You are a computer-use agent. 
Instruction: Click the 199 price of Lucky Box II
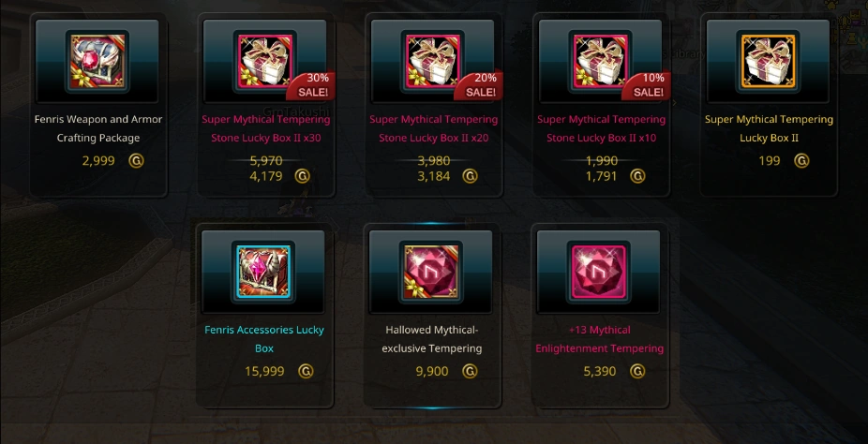click(770, 161)
